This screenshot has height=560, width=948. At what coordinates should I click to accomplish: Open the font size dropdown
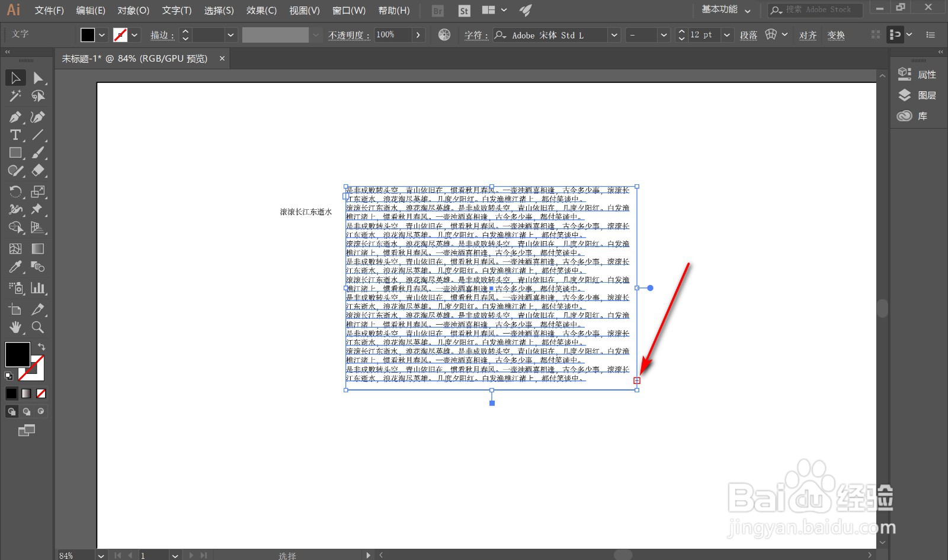tap(727, 35)
